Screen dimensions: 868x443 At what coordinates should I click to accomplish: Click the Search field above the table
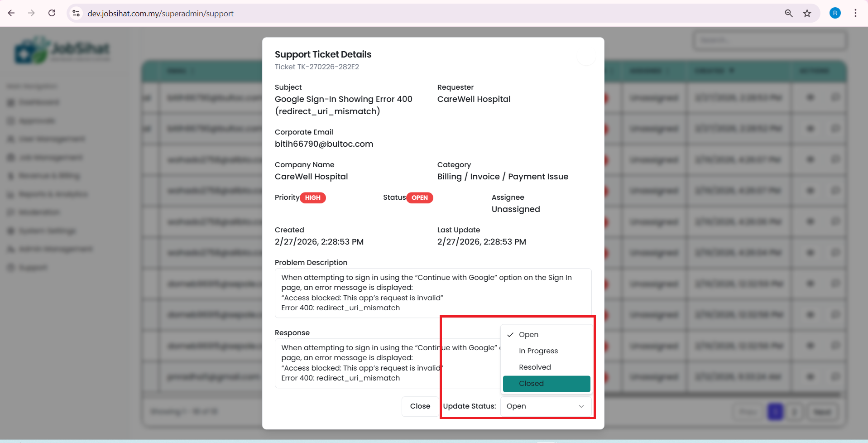769,41
